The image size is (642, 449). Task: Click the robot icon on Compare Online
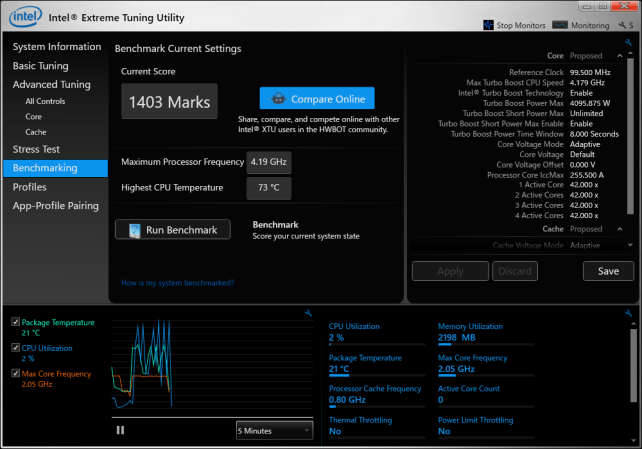[278, 98]
